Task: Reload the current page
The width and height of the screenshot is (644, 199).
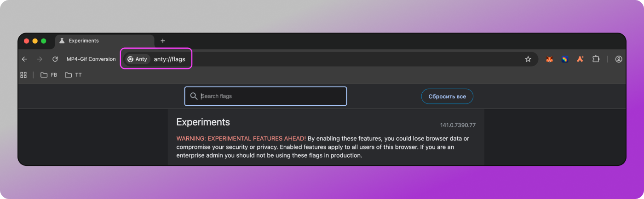Action: tap(55, 59)
